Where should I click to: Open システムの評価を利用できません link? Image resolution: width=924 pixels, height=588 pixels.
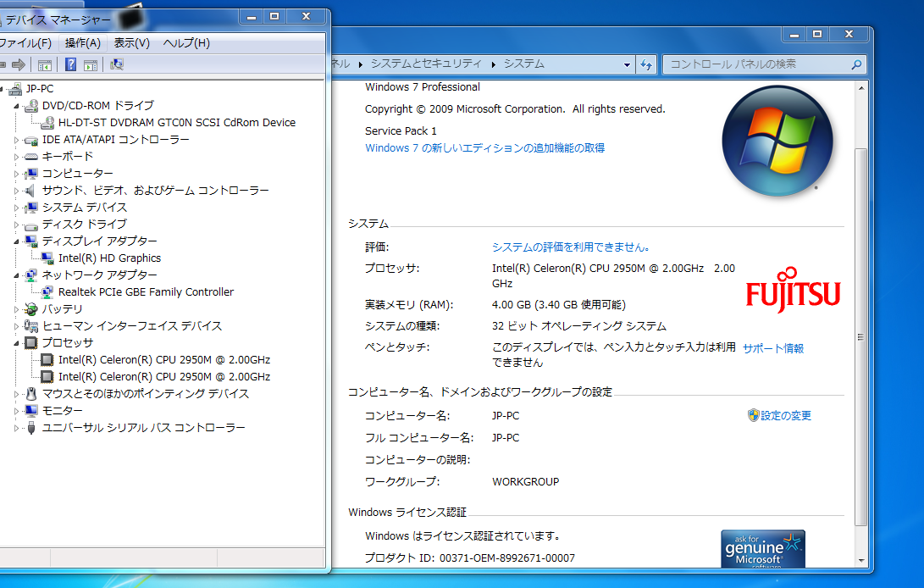click(x=571, y=247)
